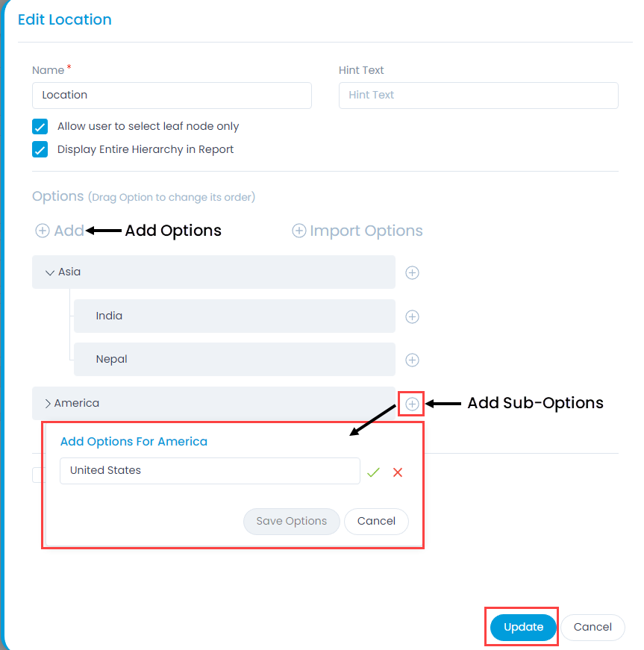Select the India option row

(234, 316)
